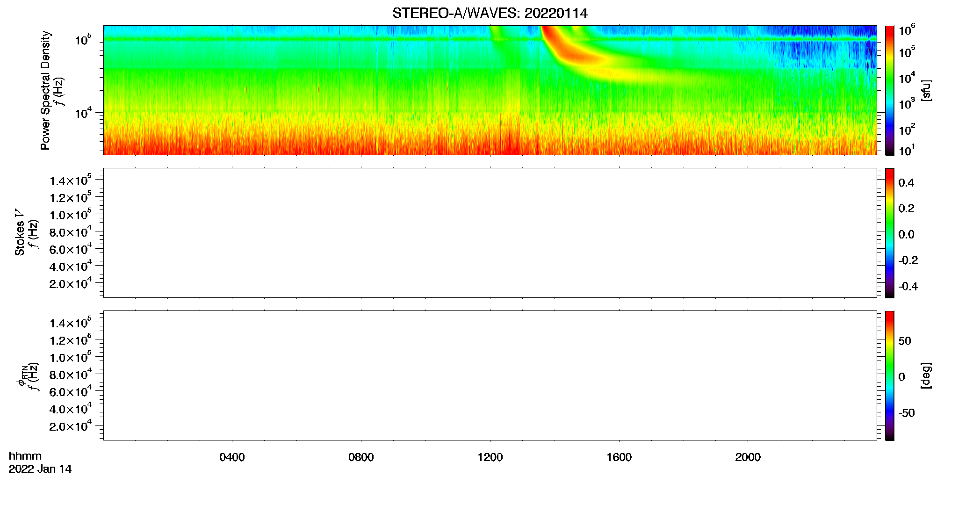Image resolution: width=980 pixels, height=505 pixels.
Task: Click the 0800 time axis label
Action: [x=361, y=457]
